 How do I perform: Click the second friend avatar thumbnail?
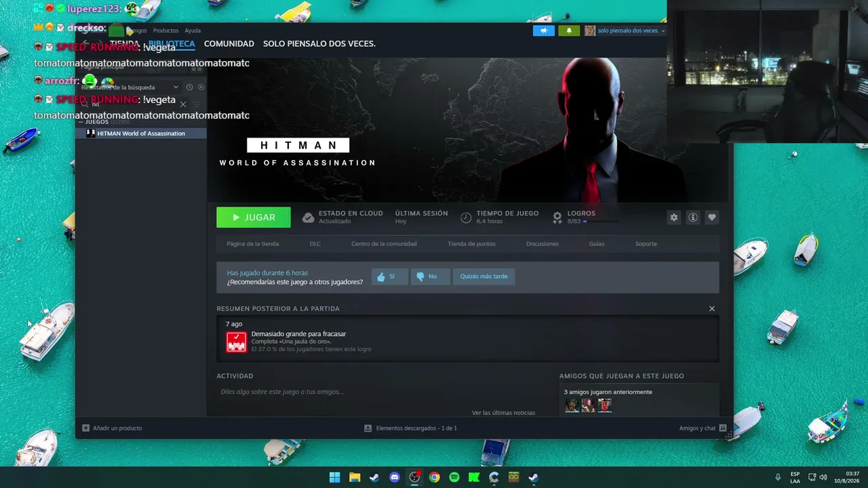pos(589,405)
